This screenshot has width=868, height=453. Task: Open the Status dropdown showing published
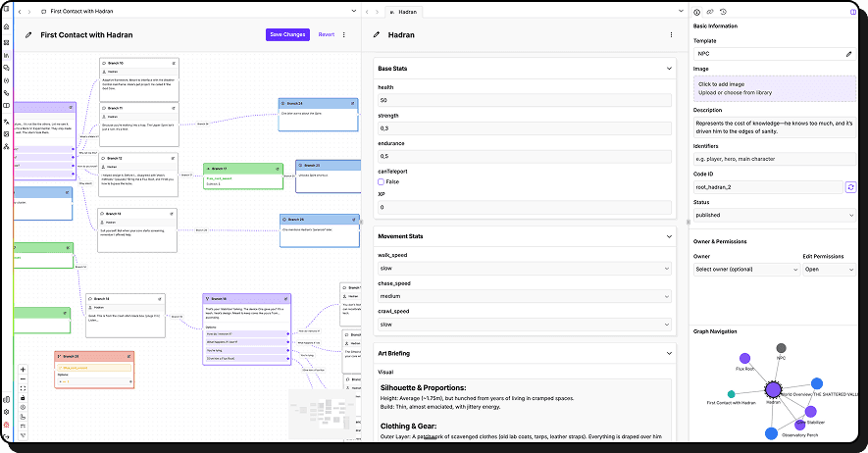pyautogui.click(x=775, y=215)
